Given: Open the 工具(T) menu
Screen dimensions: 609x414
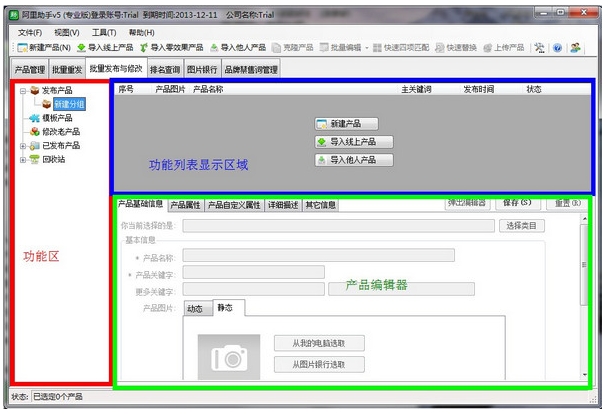Looking at the screenshot, I should (x=104, y=33).
